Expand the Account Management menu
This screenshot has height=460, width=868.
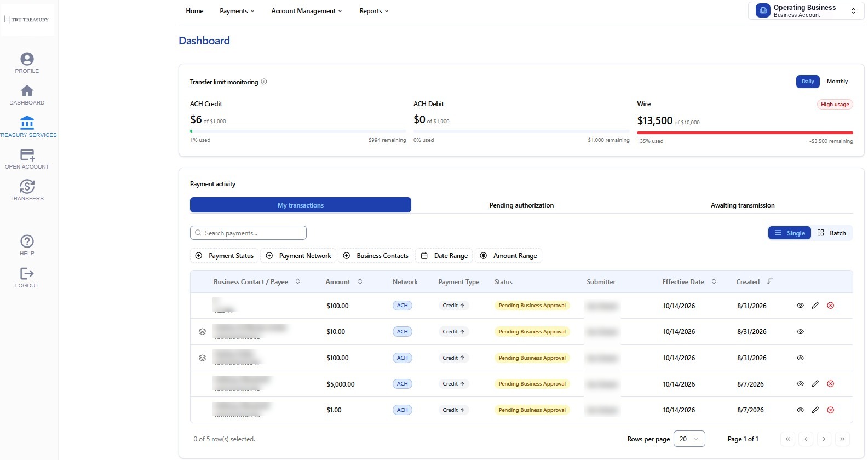pos(307,11)
